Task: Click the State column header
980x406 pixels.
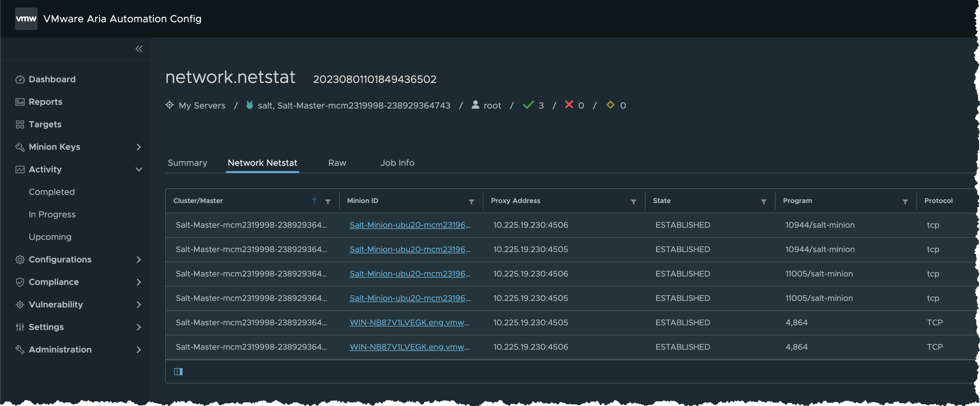Action: click(x=661, y=200)
